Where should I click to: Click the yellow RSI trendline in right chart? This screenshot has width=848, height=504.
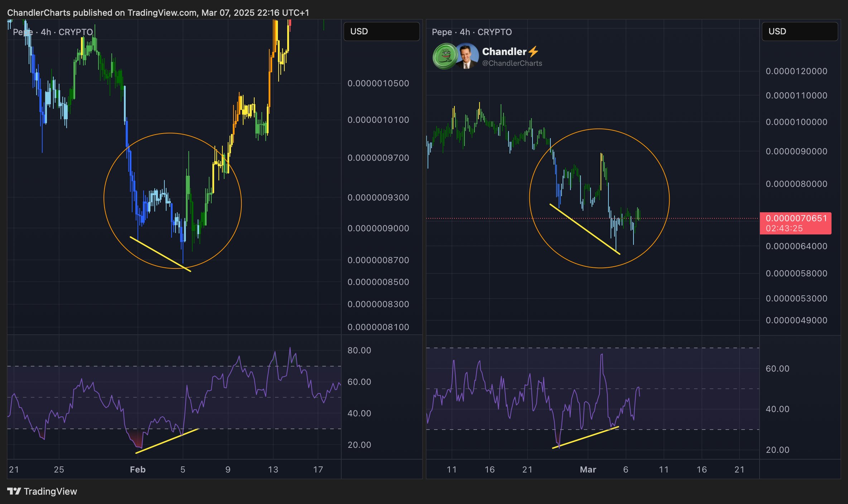586,437
